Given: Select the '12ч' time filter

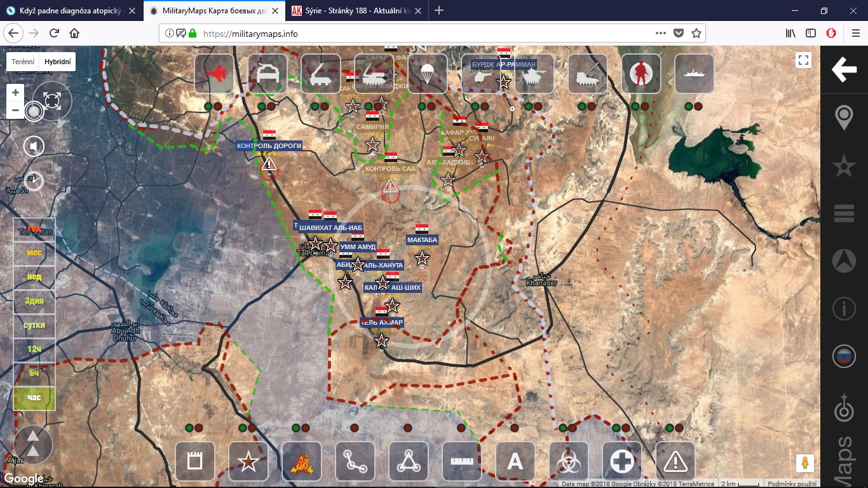Looking at the screenshot, I should point(34,349).
